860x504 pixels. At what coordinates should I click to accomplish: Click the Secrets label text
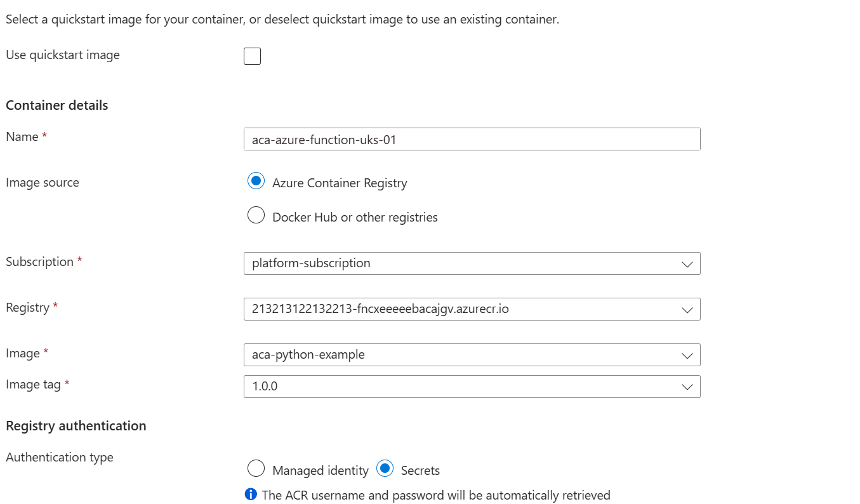[420, 471]
